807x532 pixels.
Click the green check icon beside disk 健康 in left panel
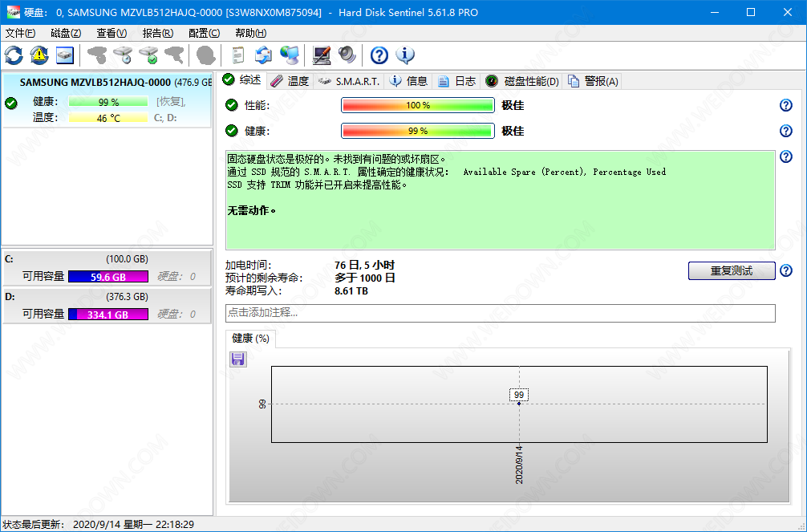click(x=10, y=103)
